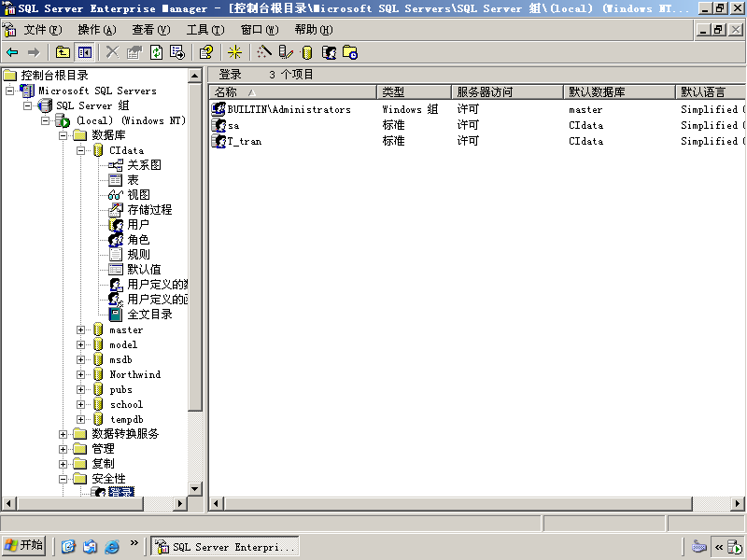Collapse the Microsoft SQL Servers node
747x560 pixels.
click(9, 91)
